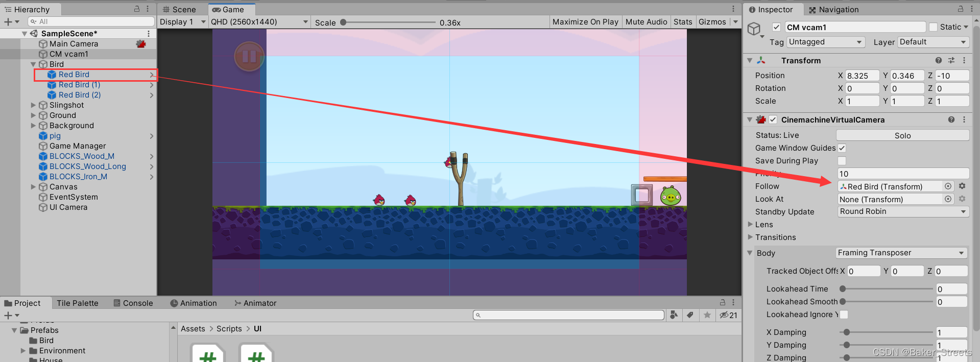The height and width of the screenshot is (362, 980).
Task: Enable Save During Play checkbox
Action: [842, 161]
